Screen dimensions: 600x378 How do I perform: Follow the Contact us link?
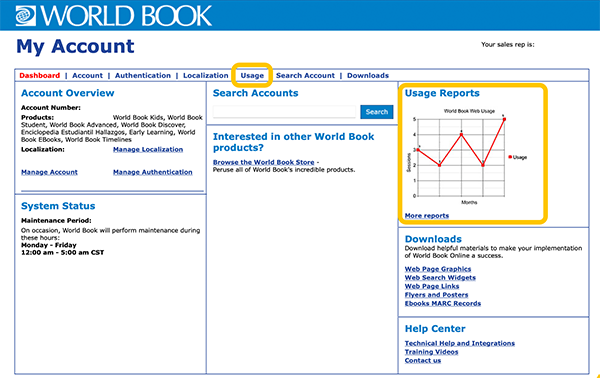(x=423, y=360)
